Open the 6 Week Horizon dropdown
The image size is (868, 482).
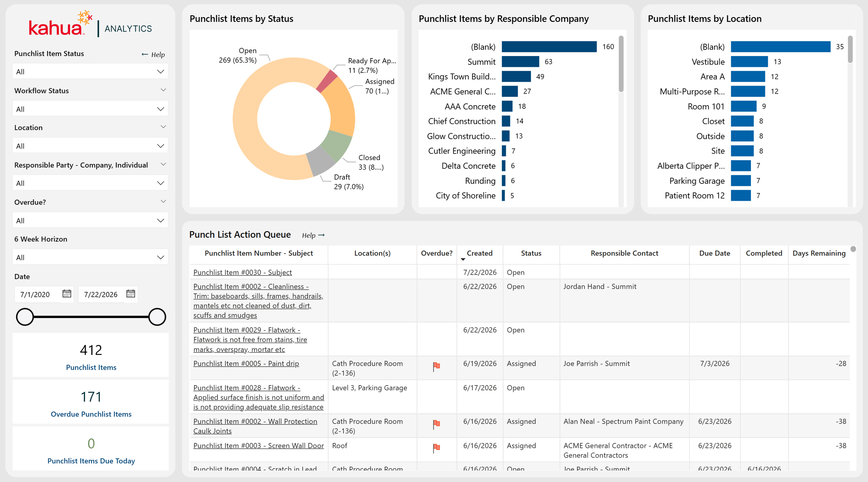pyautogui.click(x=90, y=257)
